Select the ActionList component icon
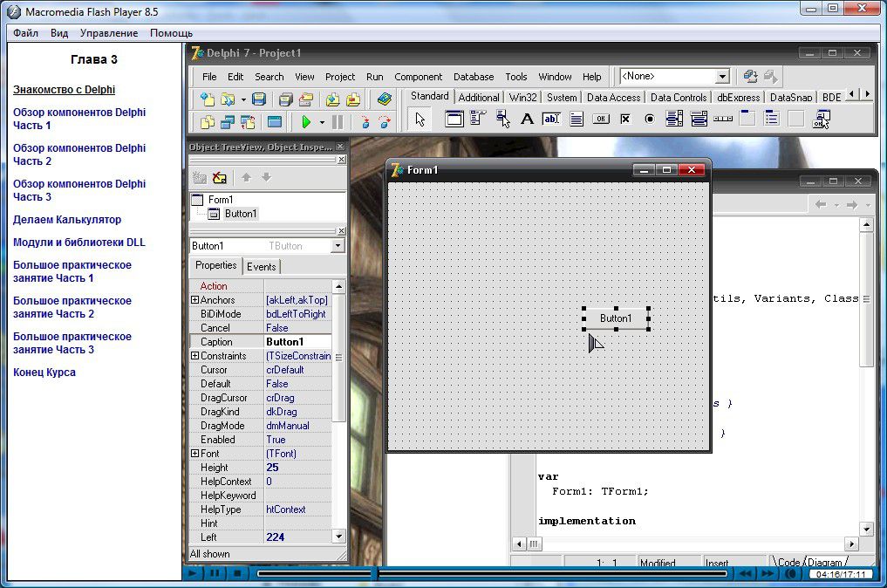The width and height of the screenshot is (887, 588). [x=821, y=119]
